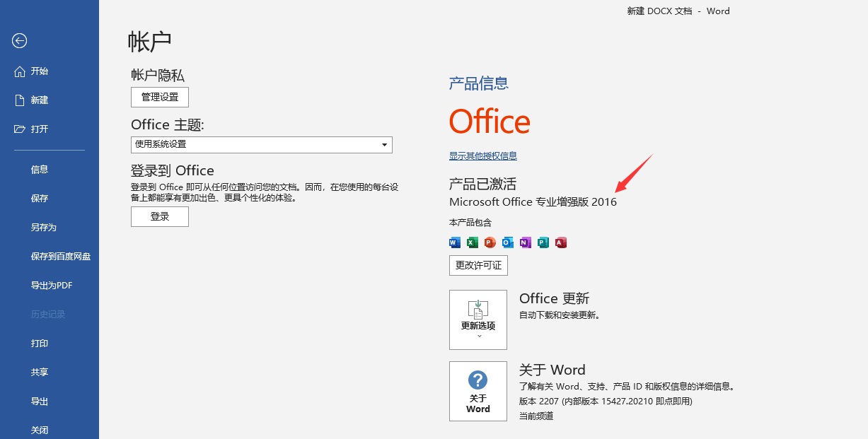The width and height of the screenshot is (868, 439).
Task: Click the document icon beside 新建
Action: tap(20, 100)
